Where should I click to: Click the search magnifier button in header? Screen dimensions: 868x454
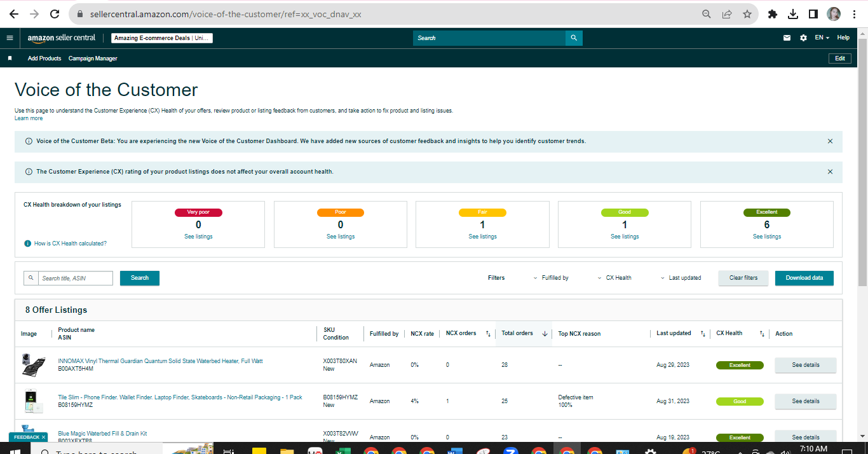pyautogui.click(x=574, y=38)
